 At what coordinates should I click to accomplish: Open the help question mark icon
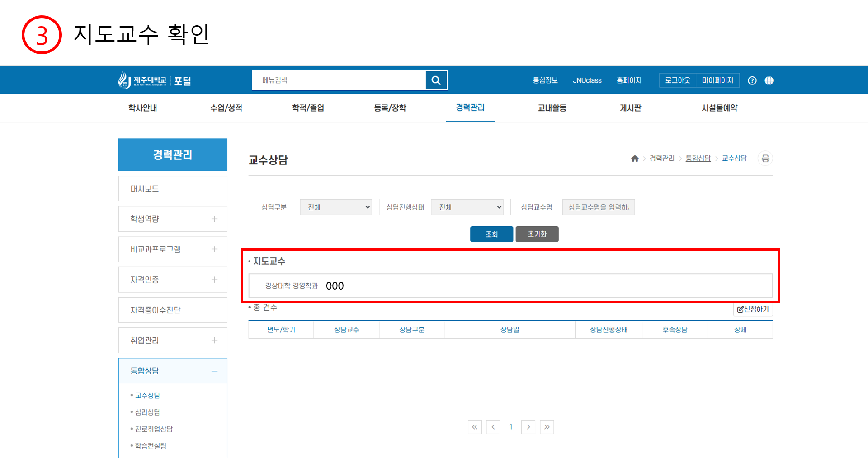[752, 80]
